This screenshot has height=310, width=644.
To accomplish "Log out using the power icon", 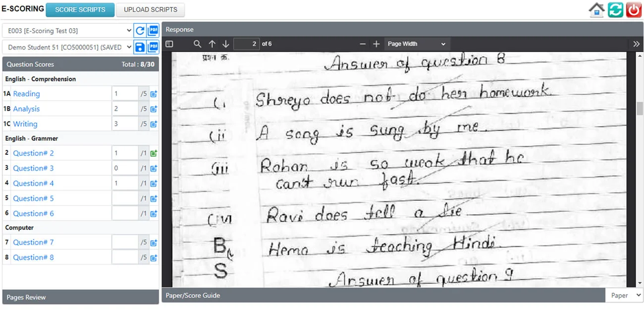I will coord(634,9).
